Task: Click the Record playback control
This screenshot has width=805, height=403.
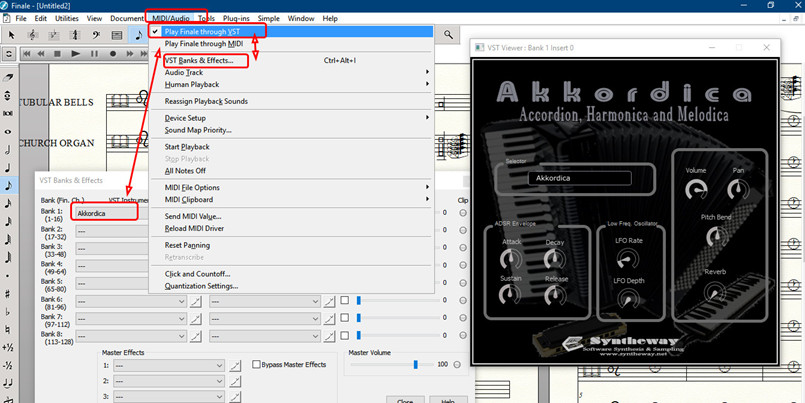Action: 112,53
